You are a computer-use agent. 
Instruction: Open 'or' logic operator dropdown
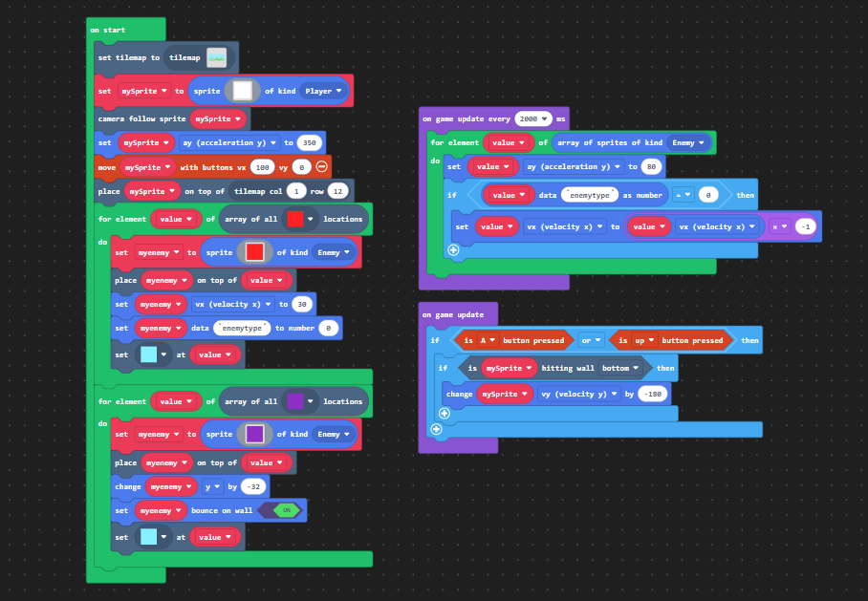tap(591, 340)
